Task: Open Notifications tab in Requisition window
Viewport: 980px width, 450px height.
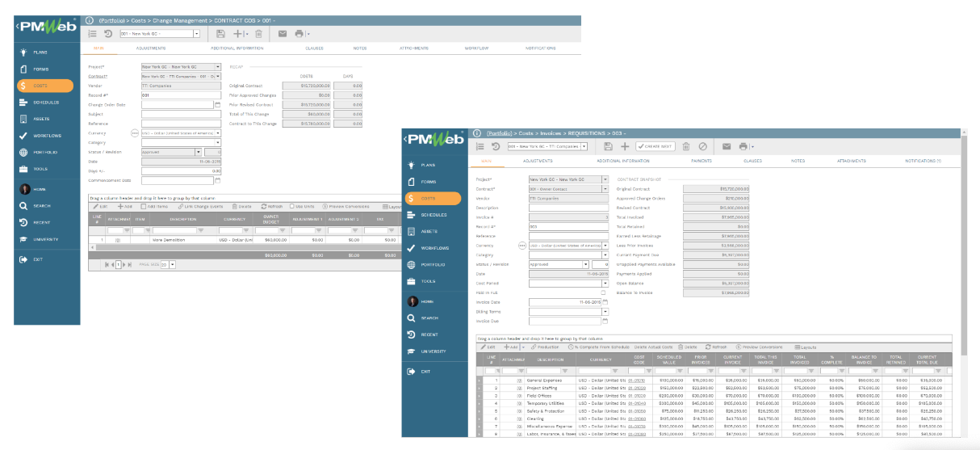Action: click(x=923, y=161)
